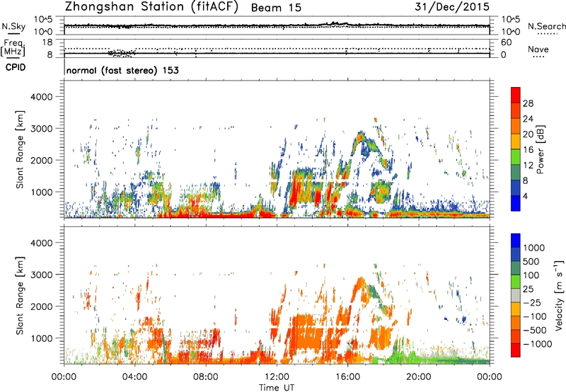Image resolution: width=566 pixels, height=392 pixels.
Task: Click the "12:00" time tick label
Action: (x=277, y=377)
